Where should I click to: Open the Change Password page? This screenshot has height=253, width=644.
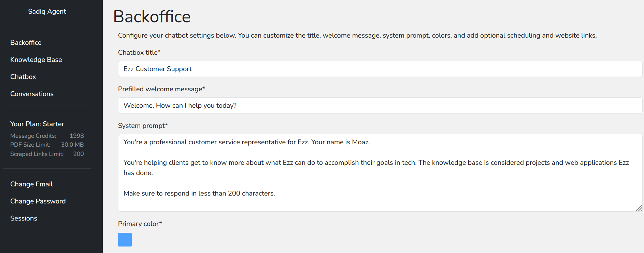(38, 201)
